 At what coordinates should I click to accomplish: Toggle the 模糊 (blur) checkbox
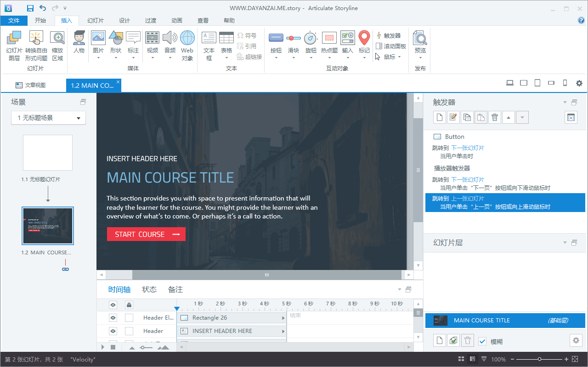pos(482,341)
